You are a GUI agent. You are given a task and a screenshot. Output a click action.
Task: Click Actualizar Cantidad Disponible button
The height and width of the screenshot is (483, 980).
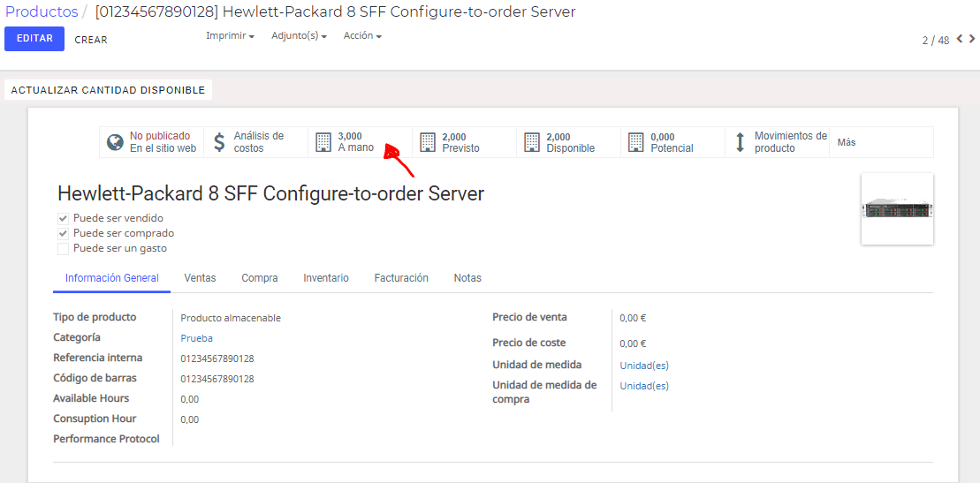108,90
